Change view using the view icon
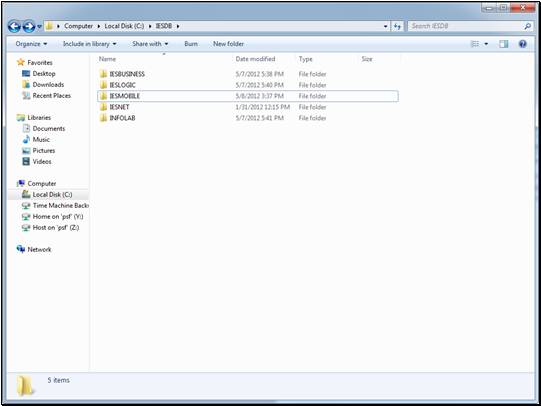The height and width of the screenshot is (406, 541). pyautogui.click(x=475, y=44)
